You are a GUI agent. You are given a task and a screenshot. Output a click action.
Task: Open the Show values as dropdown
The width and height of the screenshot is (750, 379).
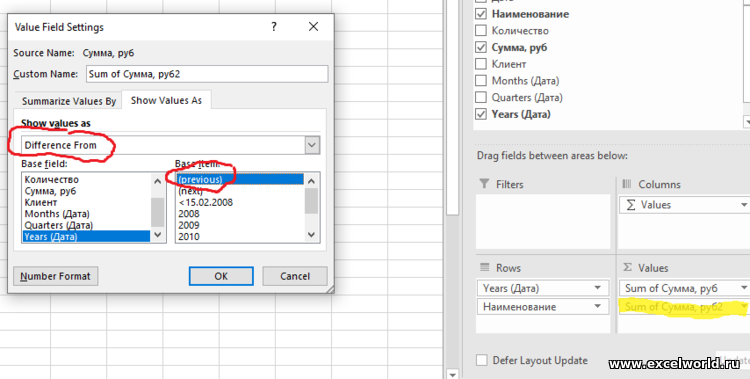click(x=312, y=145)
